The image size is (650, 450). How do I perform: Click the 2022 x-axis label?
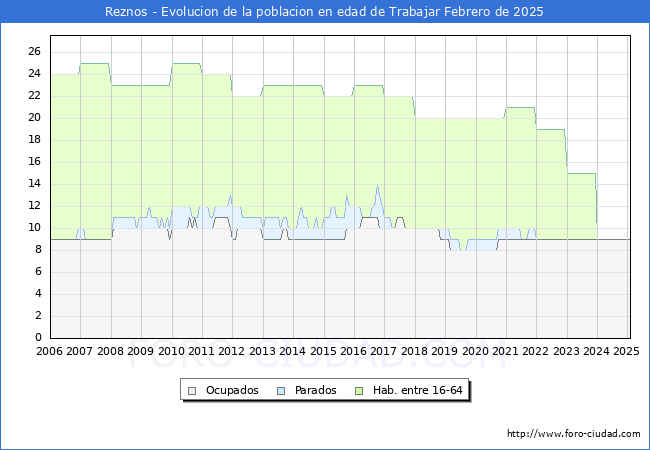(536, 351)
